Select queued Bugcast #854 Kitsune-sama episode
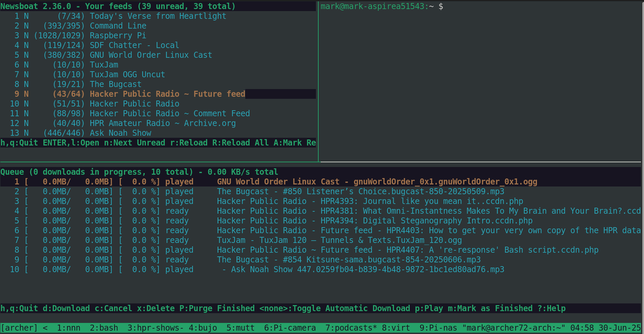644x334 pixels. 348,259
